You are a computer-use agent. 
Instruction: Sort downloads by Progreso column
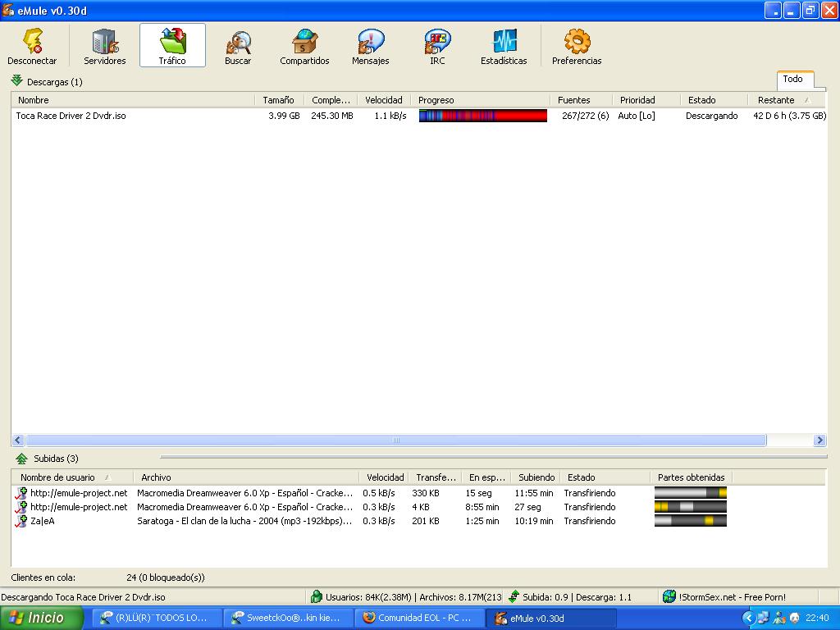(x=480, y=100)
